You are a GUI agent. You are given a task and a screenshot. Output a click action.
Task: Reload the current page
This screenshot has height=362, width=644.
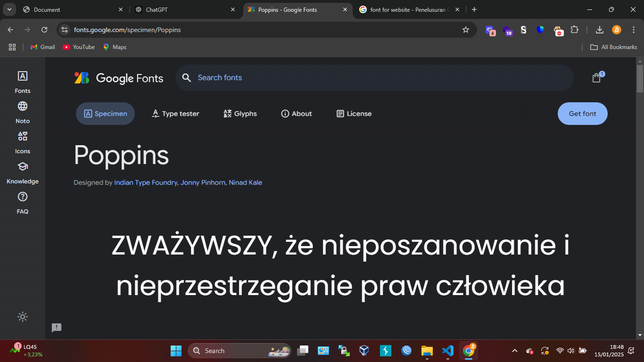44,30
